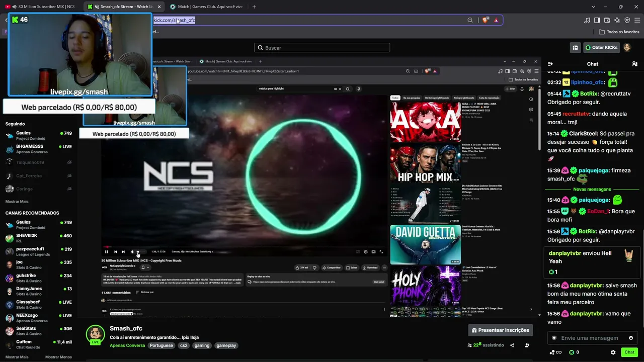Image resolution: width=644 pixels, height=362 pixels.
Task: Share the stream with share icon
Action: coord(512,345)
